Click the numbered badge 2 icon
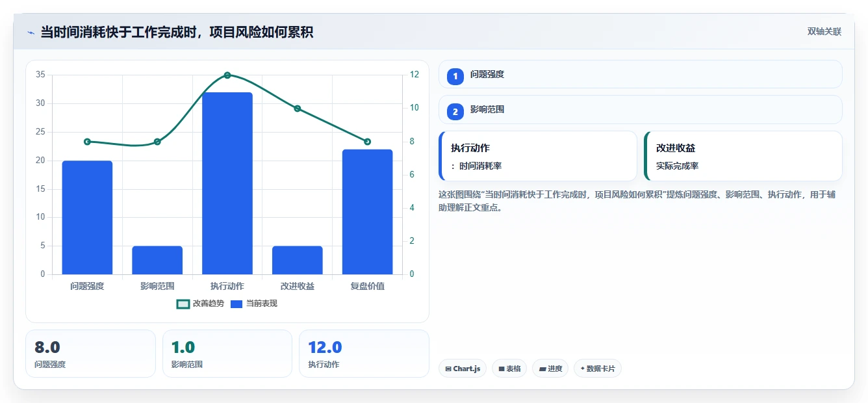Viewport: 868px width, 403px height. [455, 112]
